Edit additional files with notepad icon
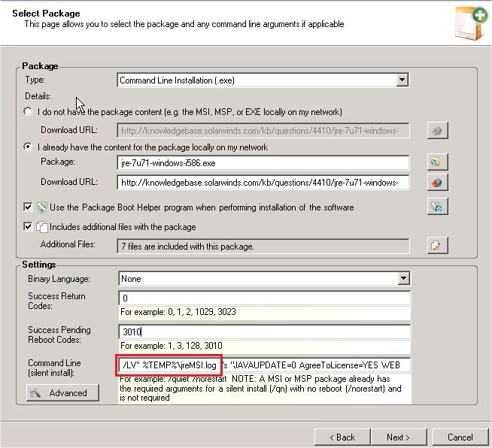Image resolution: width=492 pixels, height=448 pixels. tap(437, 245)
